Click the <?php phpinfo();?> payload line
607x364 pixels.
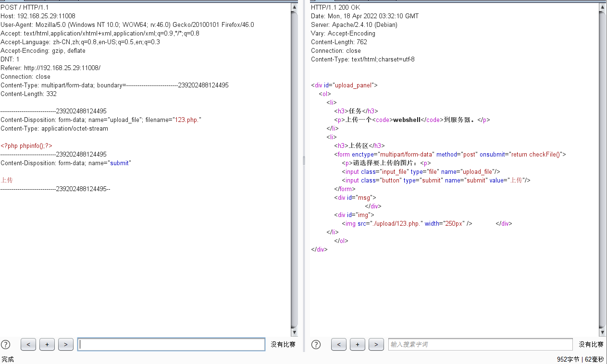pos(26,146)
